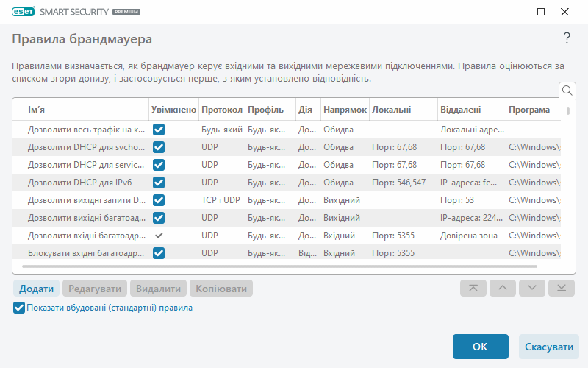
Task: Select row 'Дозволити вихідні запити D...'
Action: tap(287, 200)
